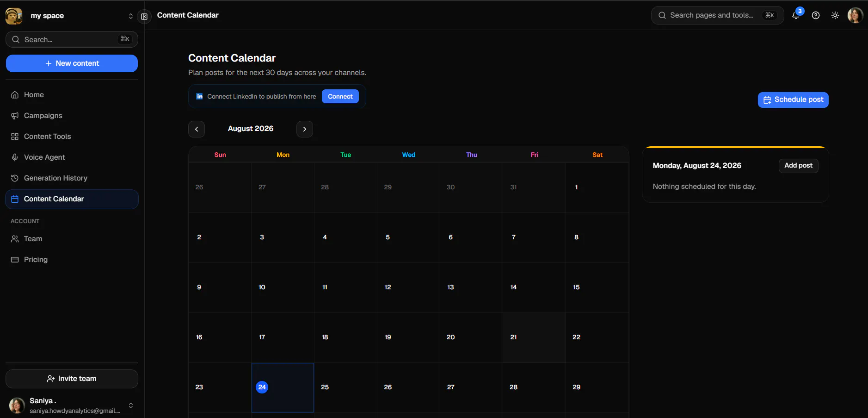Click the Sat column header
The image size is (868, 418).
coord(597,155)
